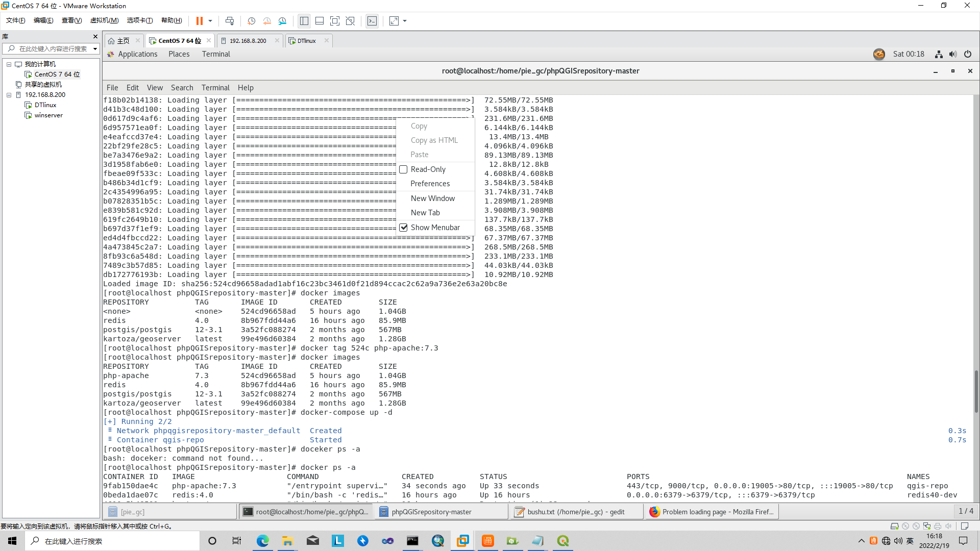Viewport: 980px width, 551px height.
Task: Pause the running virtual machine
Action: 199,21
